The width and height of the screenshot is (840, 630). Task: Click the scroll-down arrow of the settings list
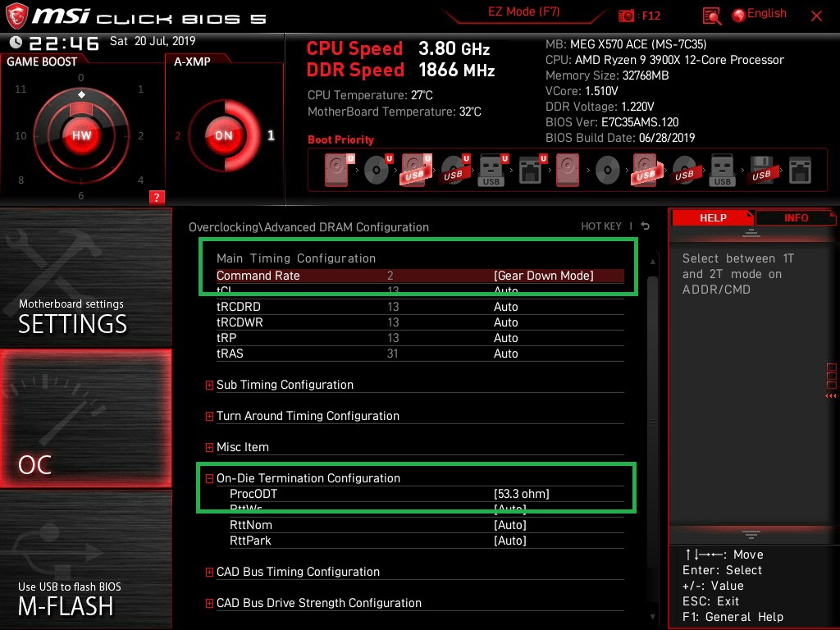(652, 617)
